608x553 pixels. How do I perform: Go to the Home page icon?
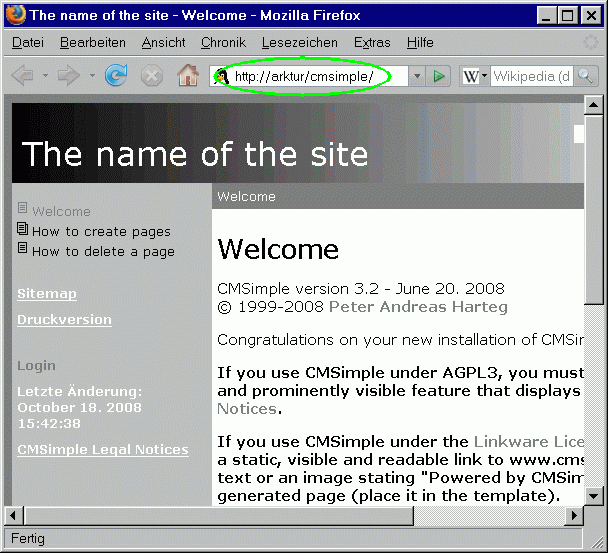[x=188, y=75]
